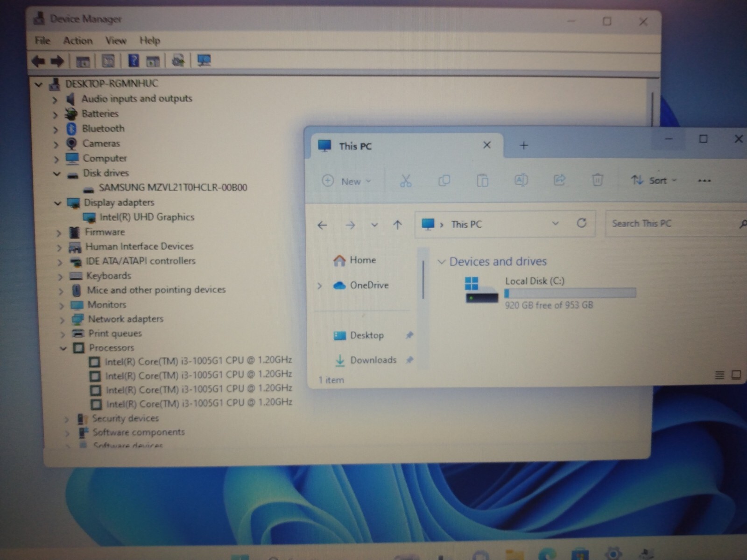Click the Rename icon in File Explorer toolbar
Image resolution: width=747 pixels, height=560 pixels.
click(521, 180)
